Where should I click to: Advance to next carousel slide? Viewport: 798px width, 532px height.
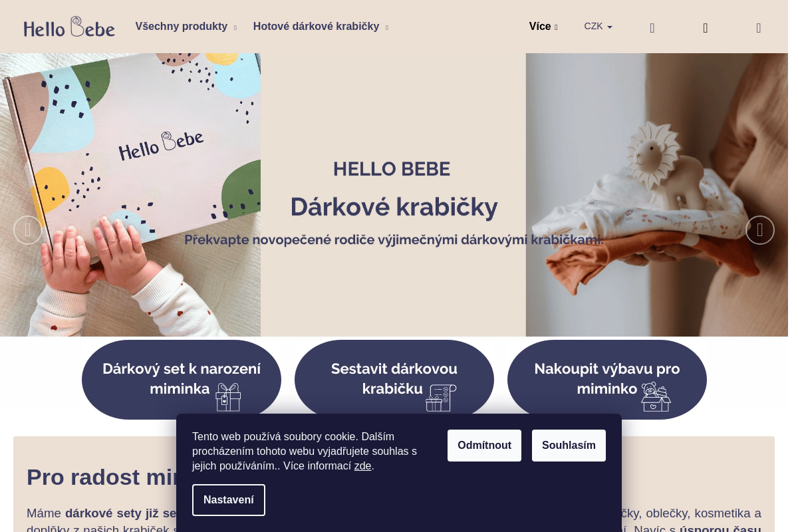coord(760,230)
